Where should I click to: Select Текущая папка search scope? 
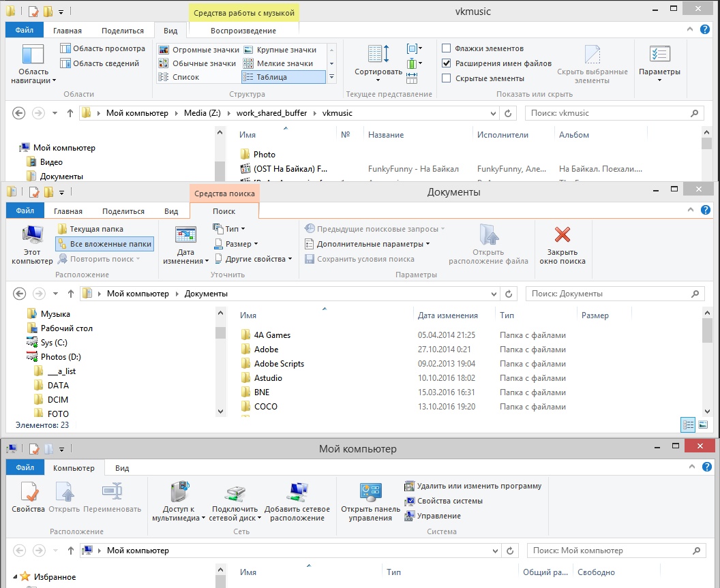coord(91,228)
